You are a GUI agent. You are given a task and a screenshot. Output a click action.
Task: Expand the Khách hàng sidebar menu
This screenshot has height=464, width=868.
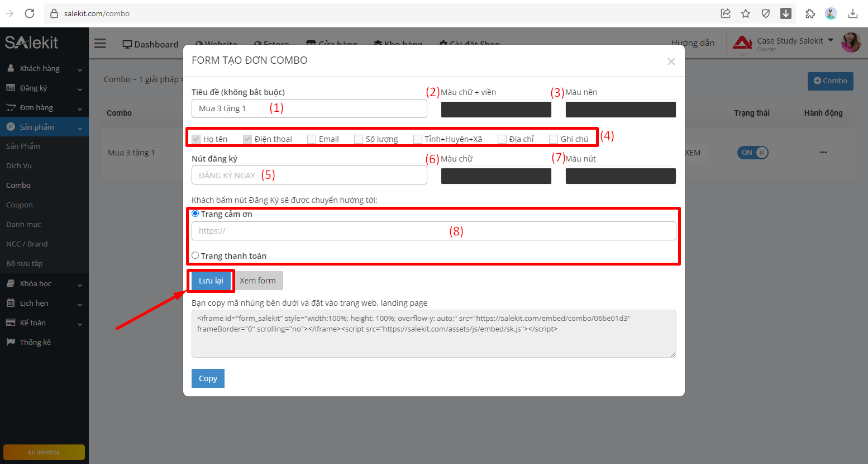80,69
